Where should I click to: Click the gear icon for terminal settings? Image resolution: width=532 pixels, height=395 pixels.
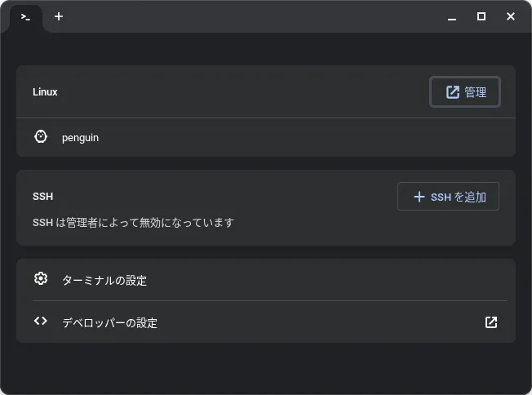(41, 278)
